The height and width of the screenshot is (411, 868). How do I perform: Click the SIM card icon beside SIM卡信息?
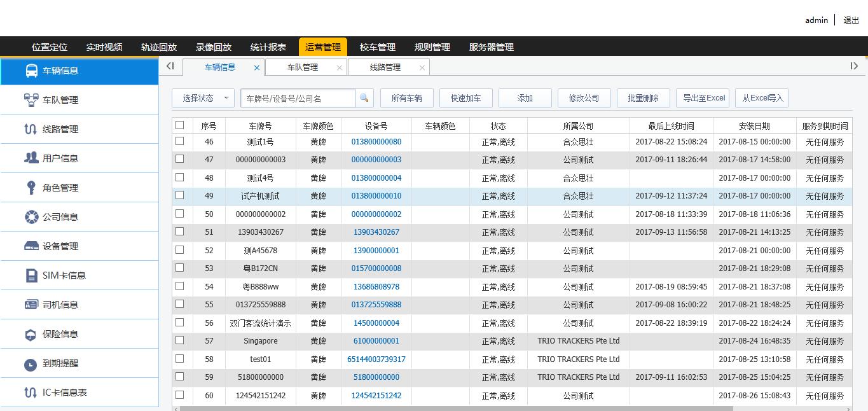pyautogui.click(x=31, y=275)
